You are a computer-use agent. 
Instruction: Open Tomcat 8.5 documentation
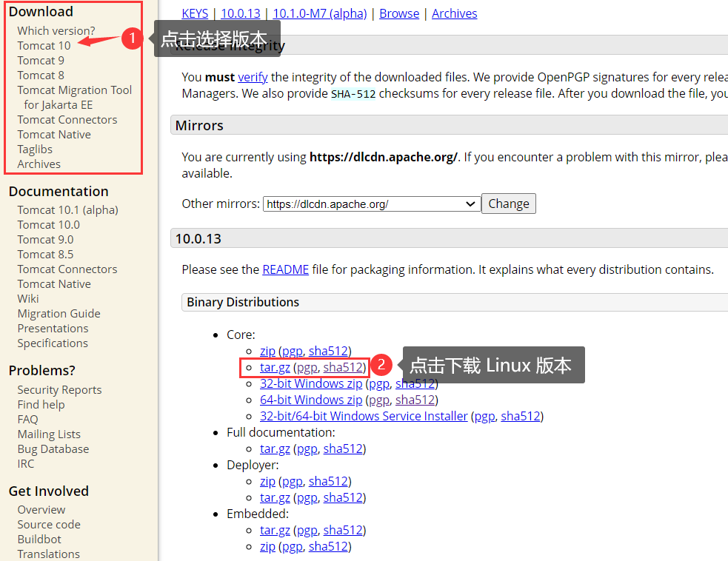[x=45, y=255]
